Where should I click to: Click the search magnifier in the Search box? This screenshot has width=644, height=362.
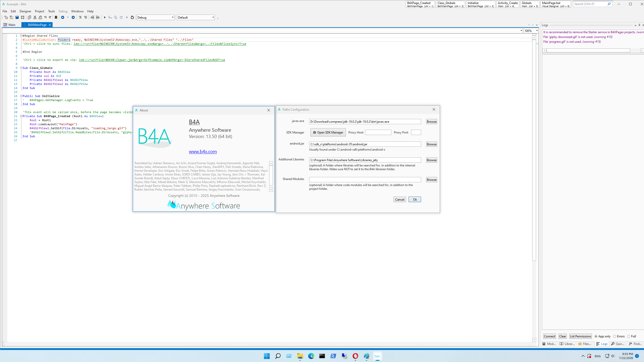point(609,4)
